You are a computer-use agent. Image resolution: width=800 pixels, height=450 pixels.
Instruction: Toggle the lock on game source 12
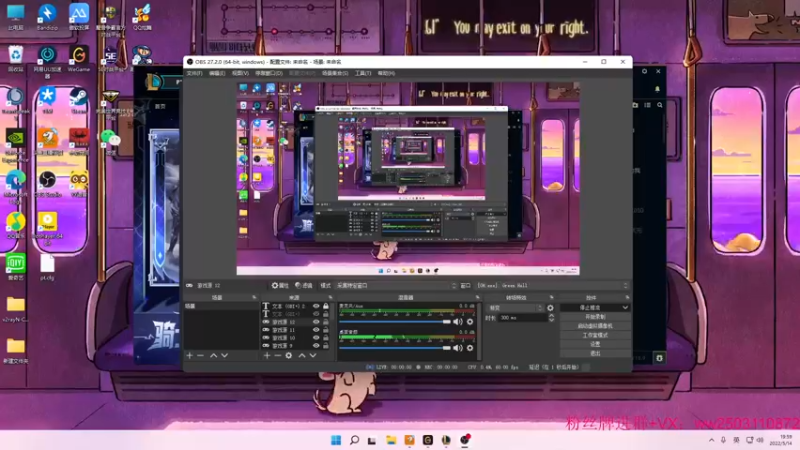pos(326,322)
